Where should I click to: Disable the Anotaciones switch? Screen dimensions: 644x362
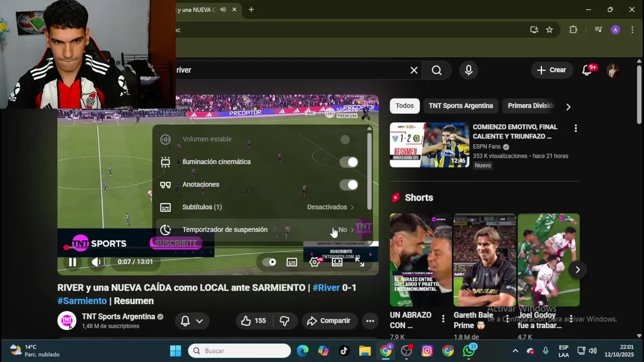349,185
